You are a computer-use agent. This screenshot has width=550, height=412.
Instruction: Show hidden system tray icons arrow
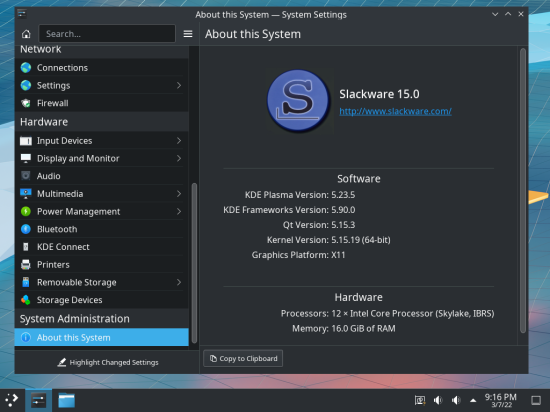click(473, 400)
